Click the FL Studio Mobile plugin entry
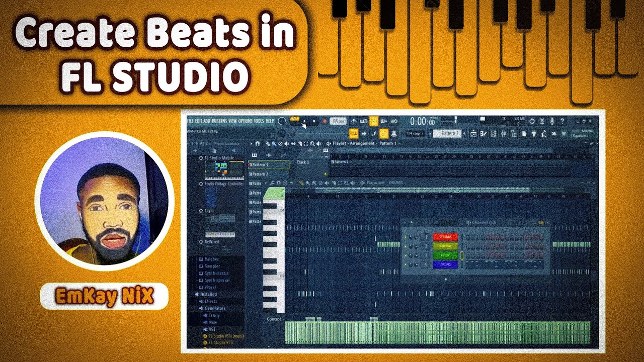This screenshot has height=362, width=644. [x=219, y=157]
